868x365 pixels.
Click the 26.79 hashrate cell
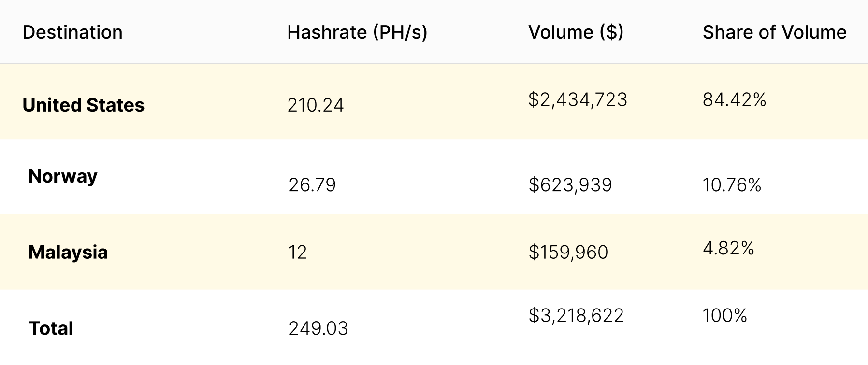tap(312, 185)
